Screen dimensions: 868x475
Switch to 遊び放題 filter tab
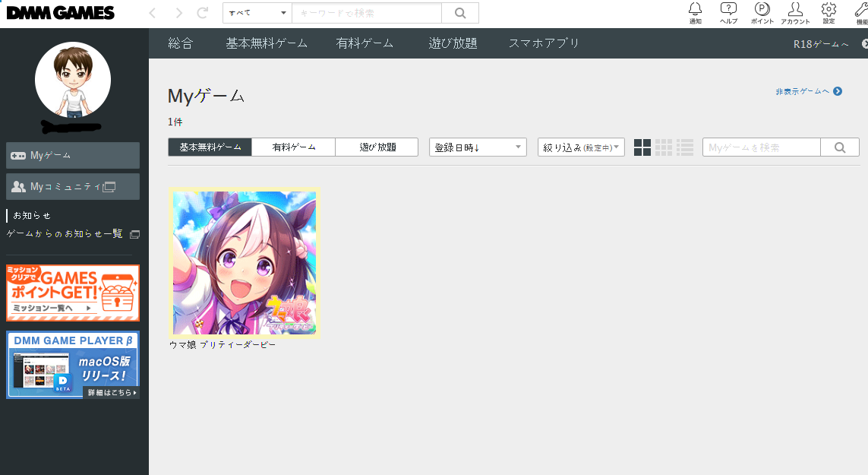(377, 147)
